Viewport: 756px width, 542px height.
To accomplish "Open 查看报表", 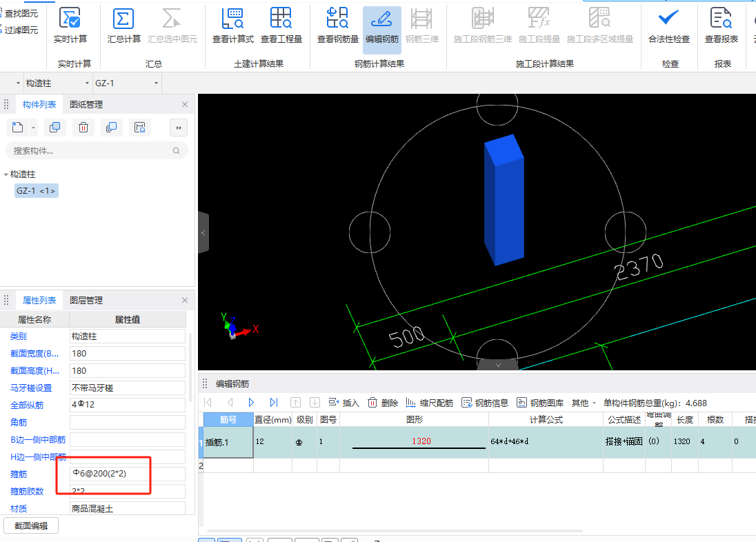I will tap(722, 26).
